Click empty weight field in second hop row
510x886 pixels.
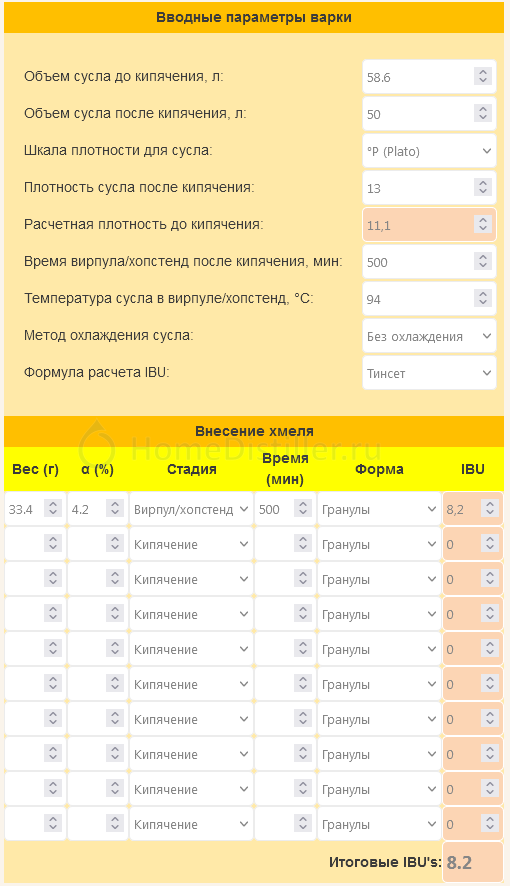[35, 544]
